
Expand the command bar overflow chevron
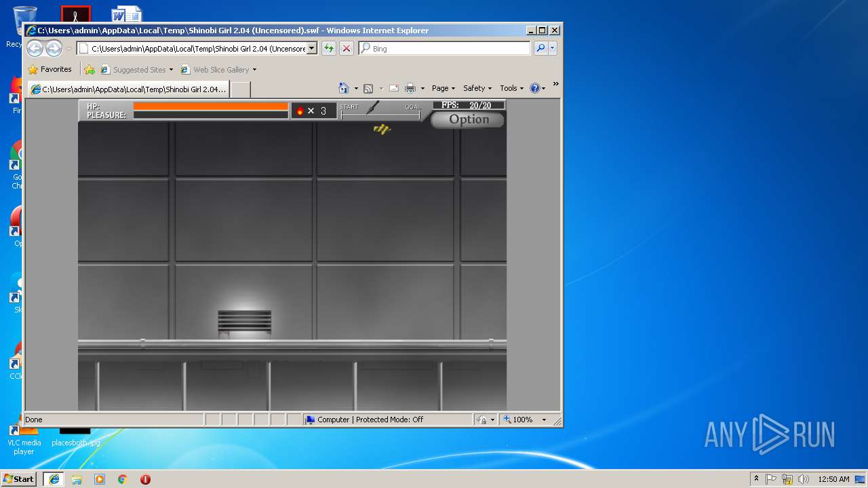pyautogui.click(x=555, y=84)
